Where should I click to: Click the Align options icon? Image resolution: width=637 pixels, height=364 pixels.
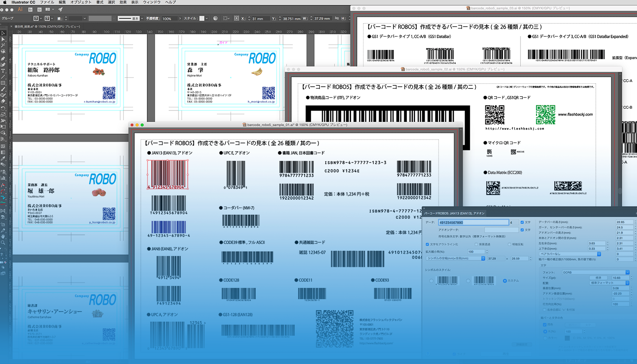point(226,18)
